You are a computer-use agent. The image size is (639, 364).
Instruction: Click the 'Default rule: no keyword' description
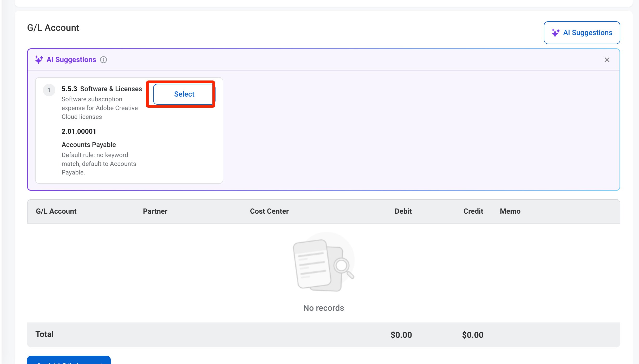[x=99, y=164]
